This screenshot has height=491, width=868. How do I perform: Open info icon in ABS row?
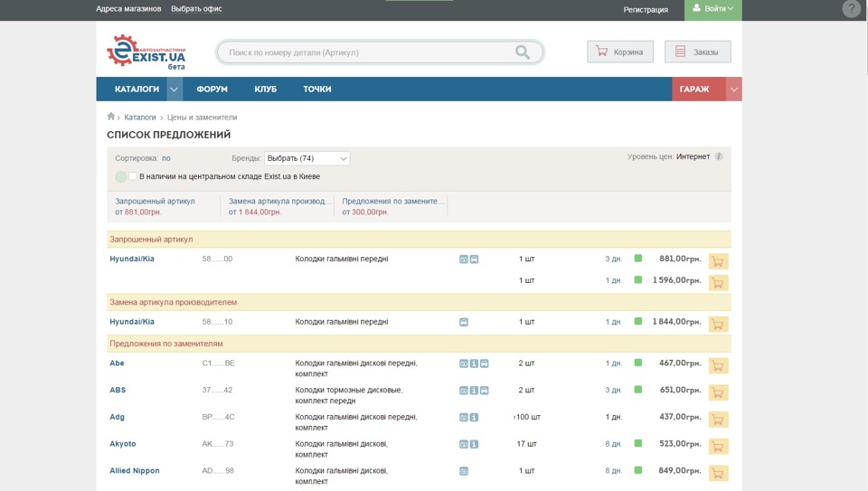(x=474, y=391)
